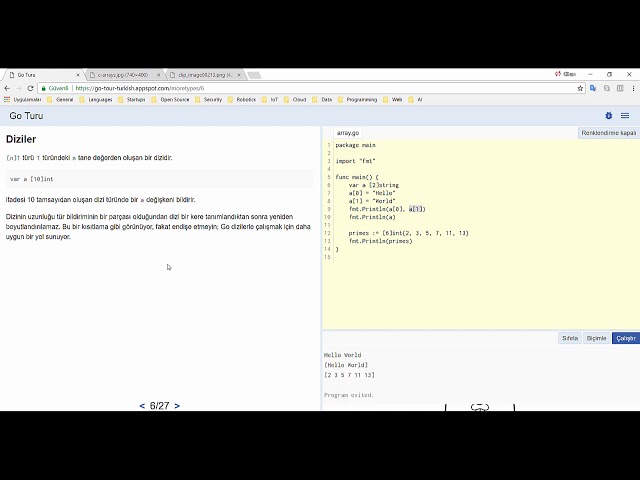Open the Open Source bookmarks folder
Screen dimensions: 640x480
point(170,100)
